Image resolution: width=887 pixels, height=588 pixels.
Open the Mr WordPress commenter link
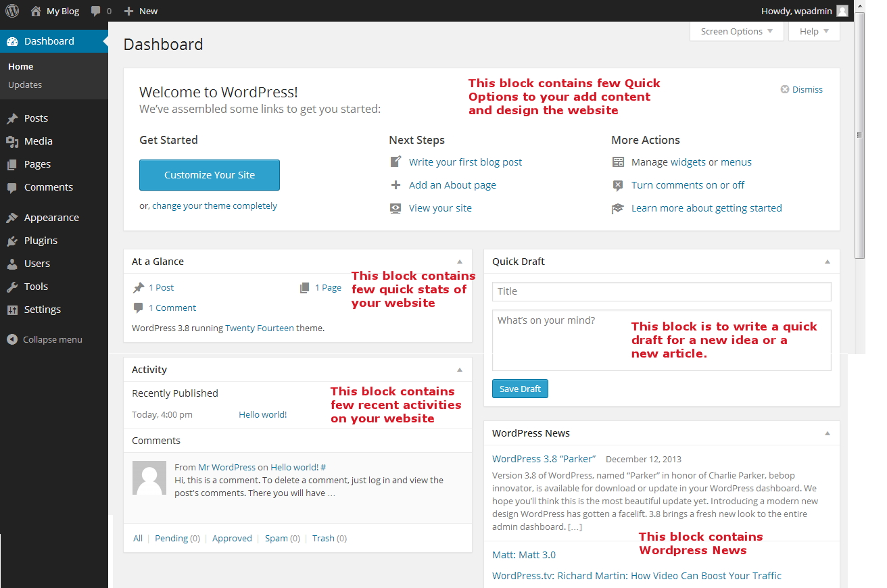226,467
